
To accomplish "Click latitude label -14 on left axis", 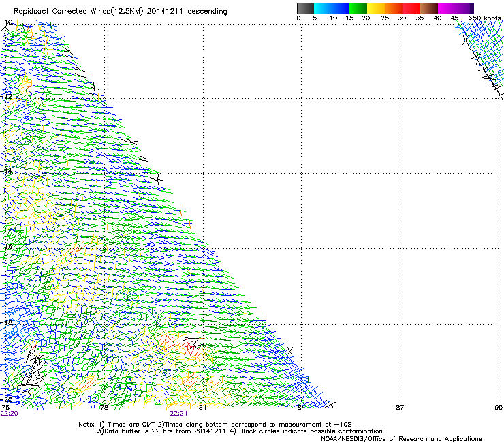I will tap(7, 171).
